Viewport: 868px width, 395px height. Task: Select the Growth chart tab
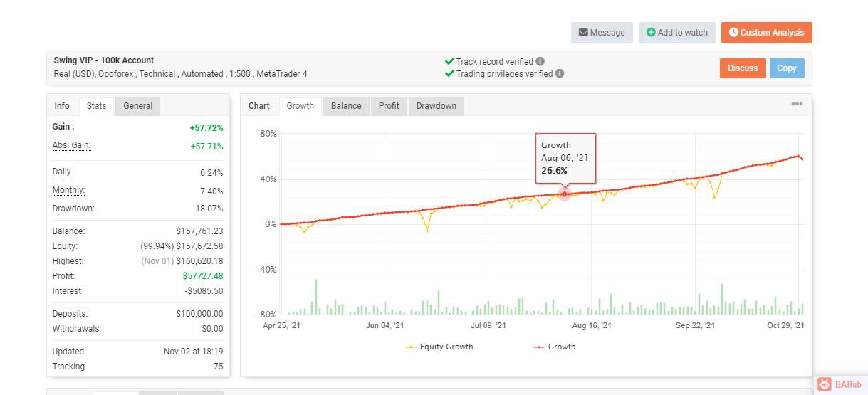pos(300,106)
